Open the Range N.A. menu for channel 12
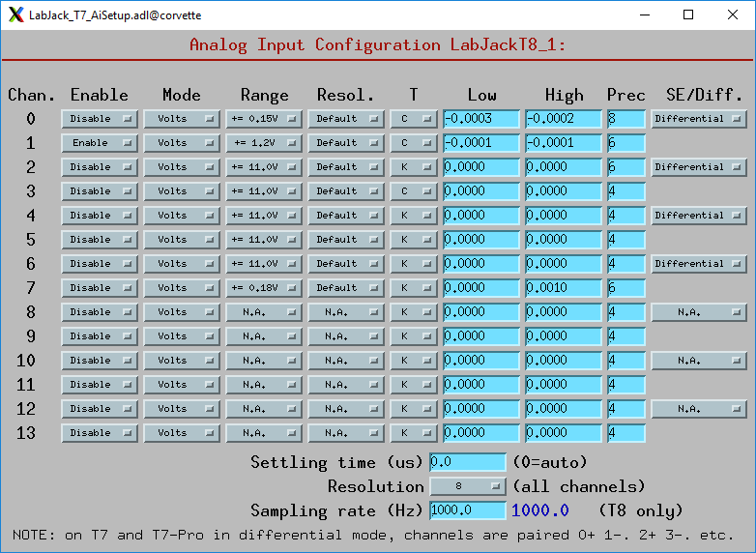Screen dimensions: 756x553 264,409
